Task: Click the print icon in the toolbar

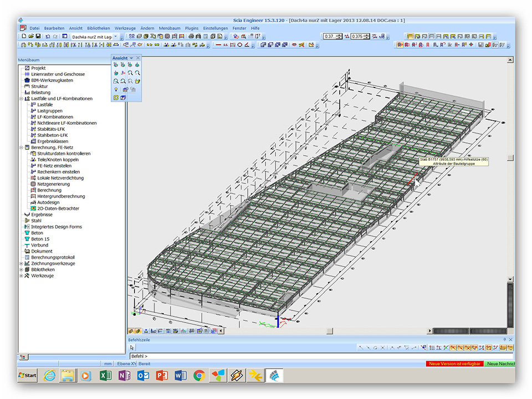Action: (x=191, y=36)
